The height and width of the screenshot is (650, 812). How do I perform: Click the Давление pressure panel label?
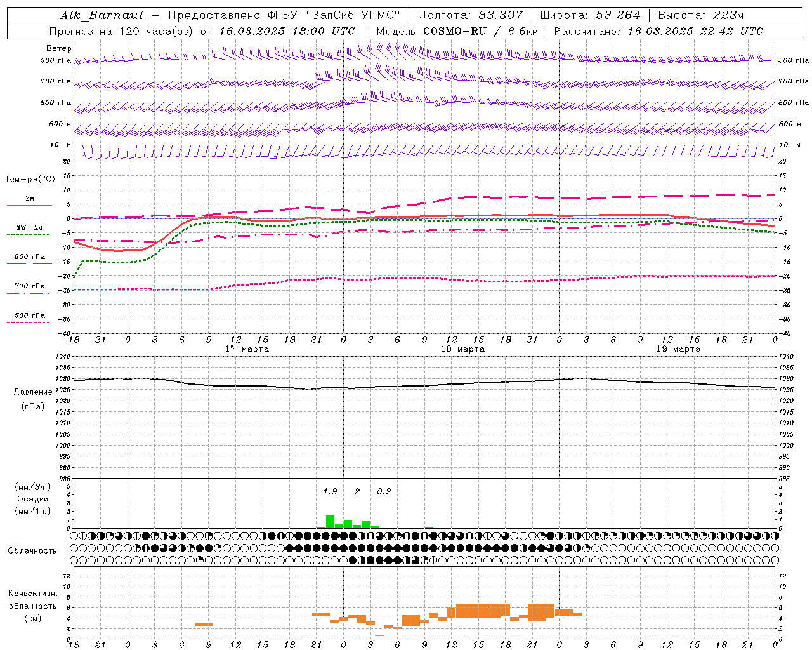click(33, 392)
